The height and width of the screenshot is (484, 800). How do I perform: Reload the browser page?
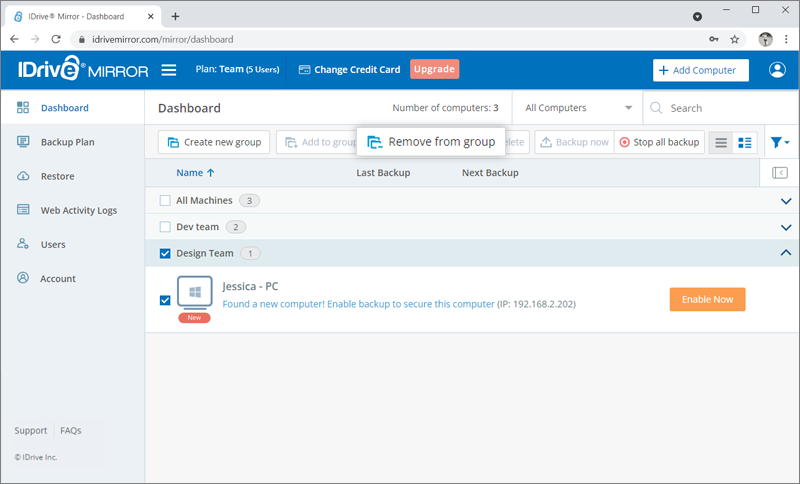tap(56, 39)
